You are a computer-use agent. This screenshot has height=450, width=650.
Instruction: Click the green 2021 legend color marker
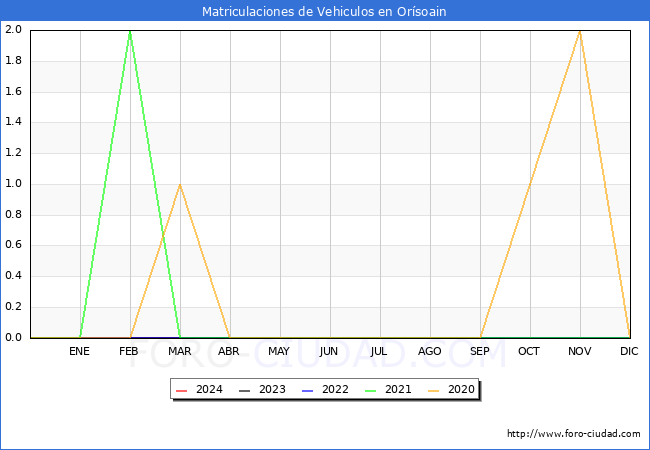(371, 391)
